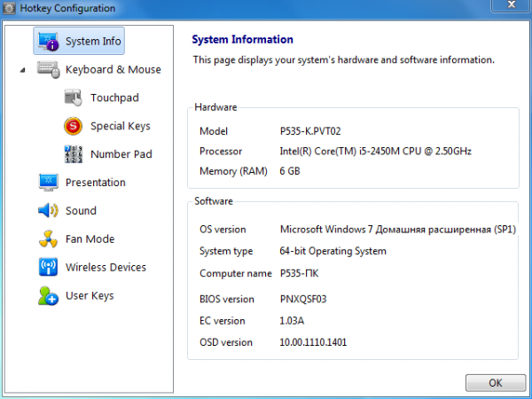Click the Hotkey Configuration title bar icon
Screen dimensions: 532x399
point(9,8)
